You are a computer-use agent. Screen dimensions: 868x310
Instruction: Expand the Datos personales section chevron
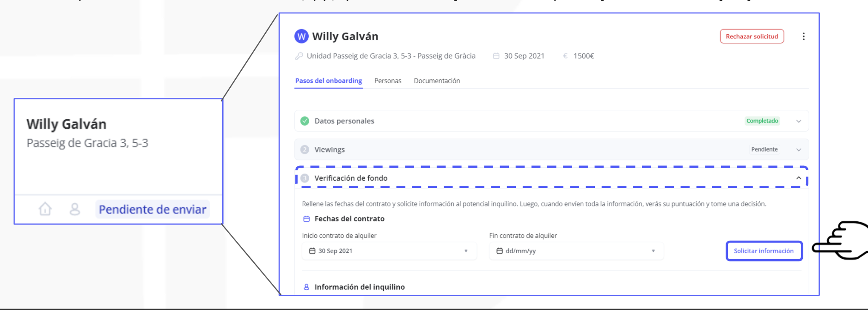point(798,121)
